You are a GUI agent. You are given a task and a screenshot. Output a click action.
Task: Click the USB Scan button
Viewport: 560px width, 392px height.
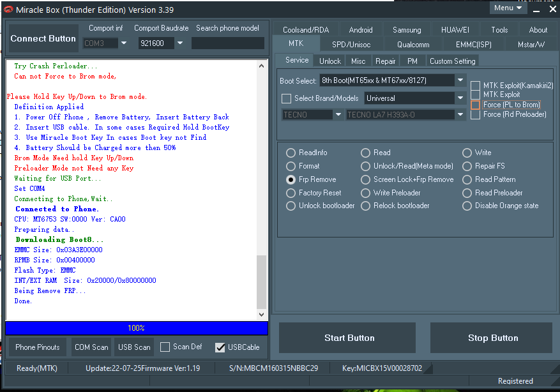pos(134,347)
